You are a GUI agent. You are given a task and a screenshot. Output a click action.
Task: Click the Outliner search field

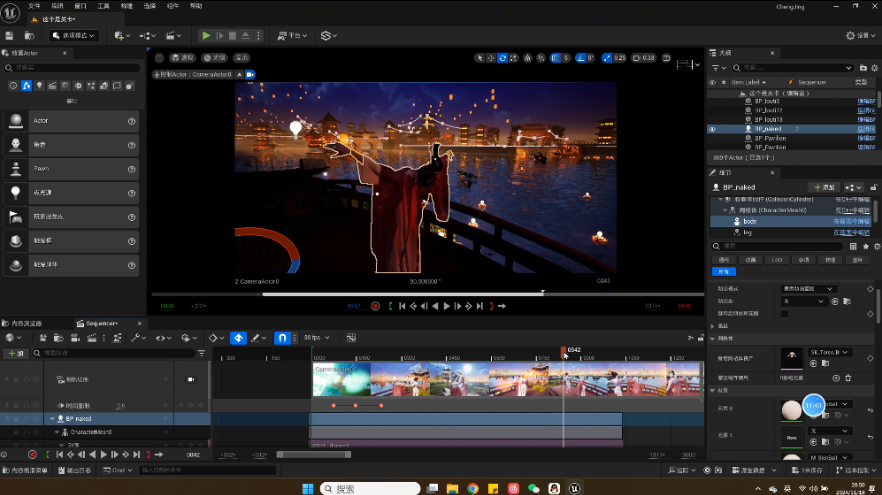click(793, 68)
